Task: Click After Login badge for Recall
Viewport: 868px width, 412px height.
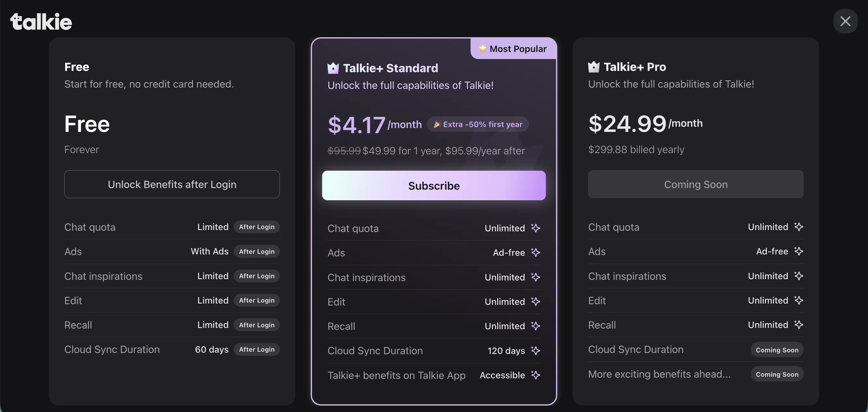Action: pyautogui.click(x=257, y=325)
